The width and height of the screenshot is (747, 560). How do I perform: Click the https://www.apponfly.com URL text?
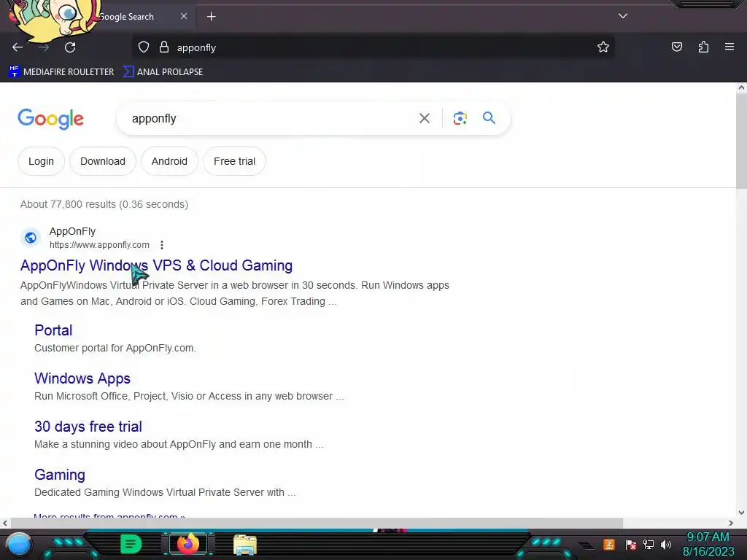point(99,245)
